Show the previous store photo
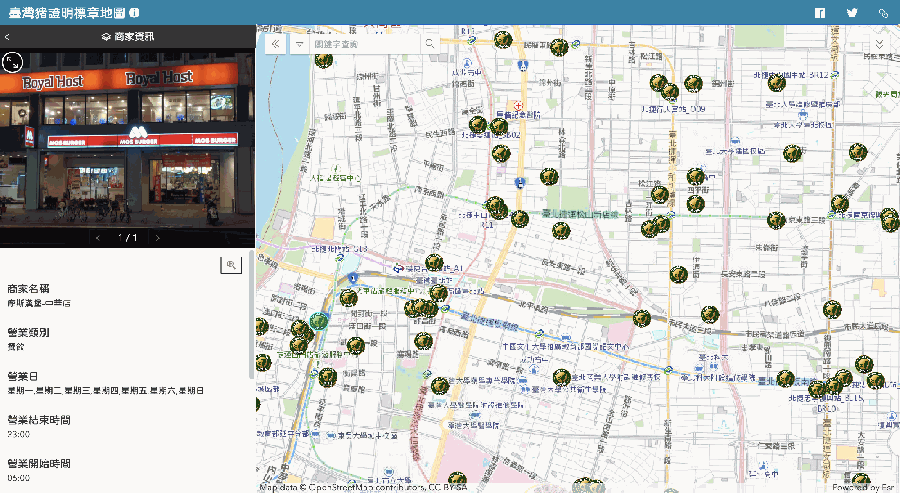This screenshot has width=900, height=493. tap(98, 238)
